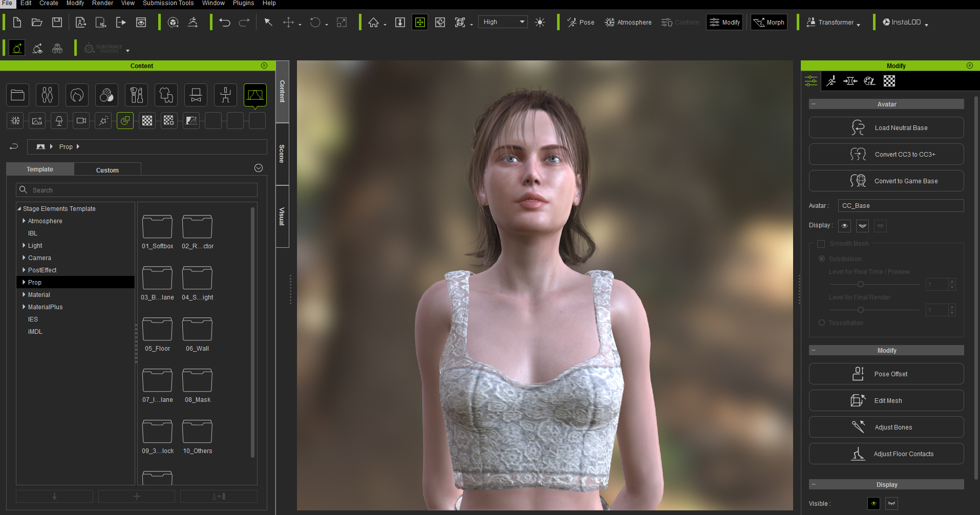Screen dimensions: 980x515
Task: Enable the Tessellation radio option
Action: [821, 323]
